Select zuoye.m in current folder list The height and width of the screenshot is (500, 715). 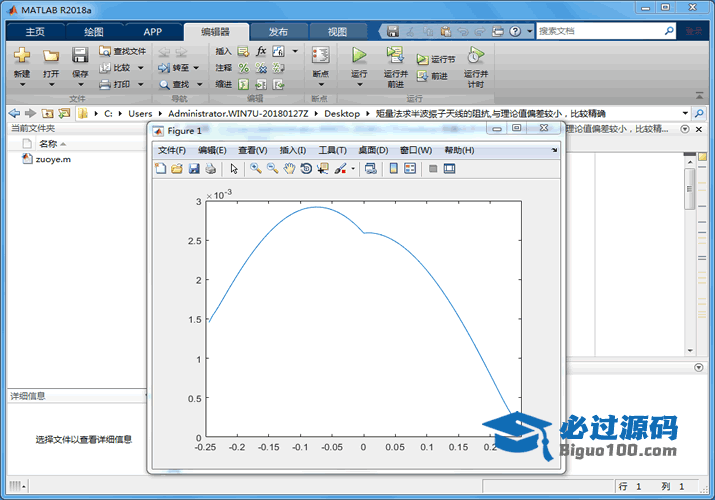coord(52,159)
